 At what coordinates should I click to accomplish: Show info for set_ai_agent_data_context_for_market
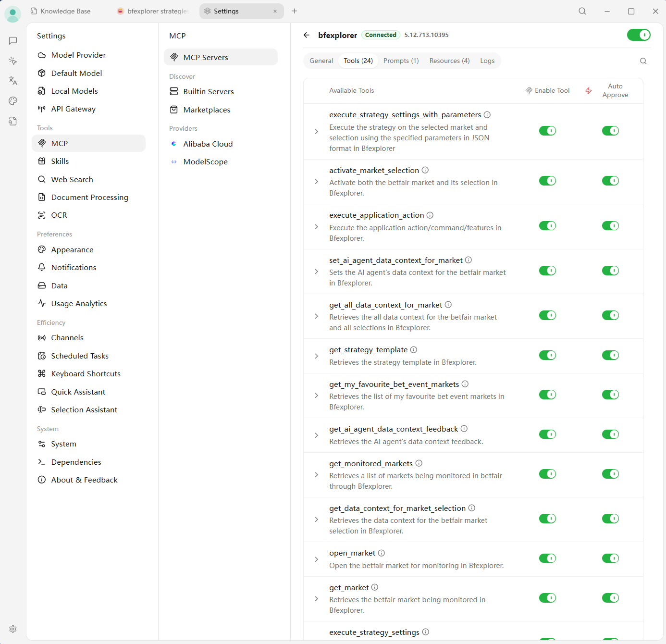pos(469,260)
